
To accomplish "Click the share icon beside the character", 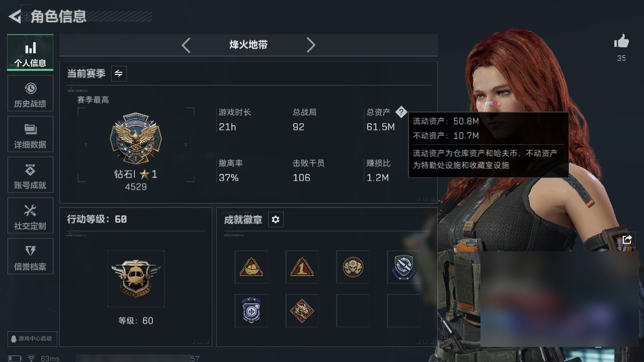I will click(627, 239).
